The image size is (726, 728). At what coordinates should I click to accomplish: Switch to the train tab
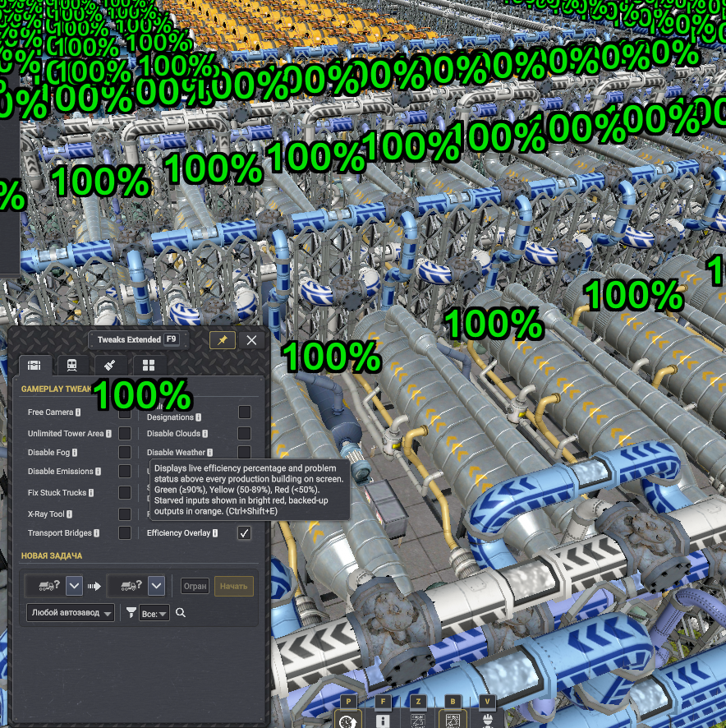72,365
